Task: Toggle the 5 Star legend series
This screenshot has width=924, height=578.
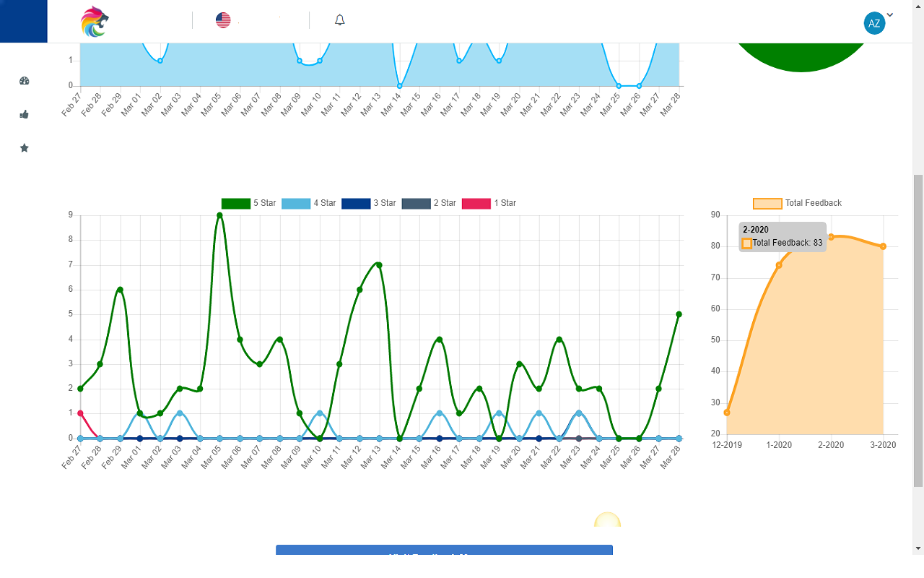Action: coord(248,203)
